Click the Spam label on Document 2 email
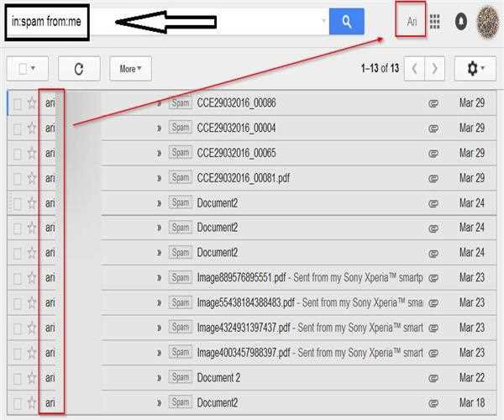Image resolution: width=504 pixels, height=420 pixels. (180, 378)
